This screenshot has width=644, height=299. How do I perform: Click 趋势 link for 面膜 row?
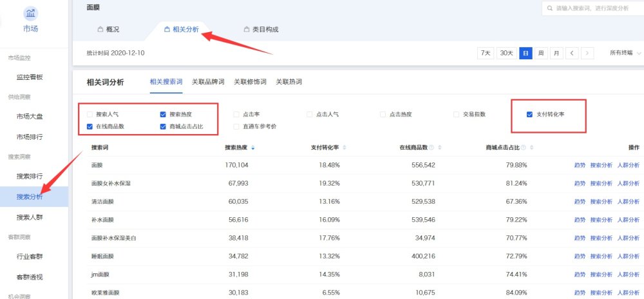[x=580, y=166]
